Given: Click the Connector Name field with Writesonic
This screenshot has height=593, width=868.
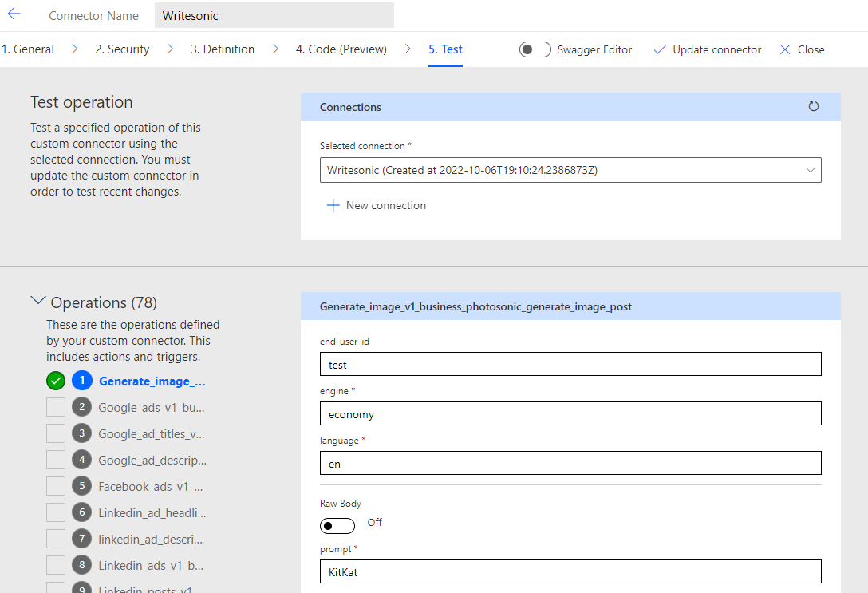Looking at the screenshot, I should point(274,15).
